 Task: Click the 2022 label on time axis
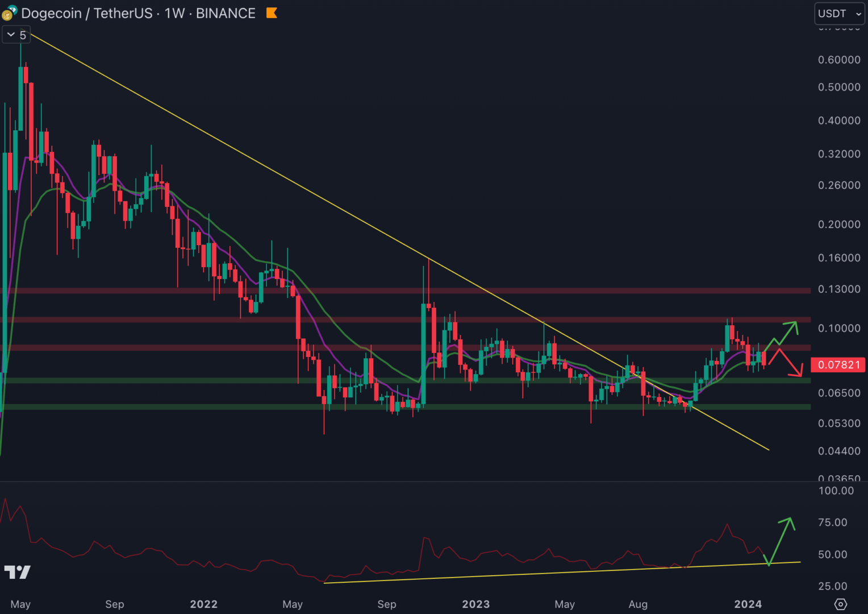click(x=203, y=604)
